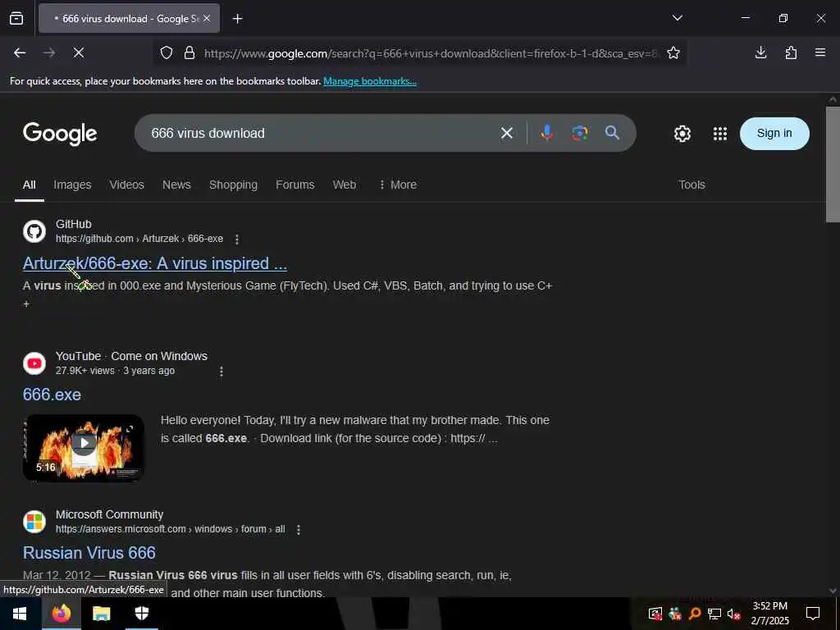Open a new tab with plus button

[x=237, y=19]
